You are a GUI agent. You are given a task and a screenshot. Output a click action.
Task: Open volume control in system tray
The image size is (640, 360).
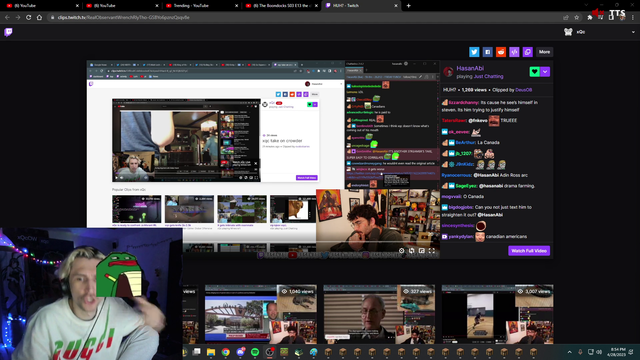(x=599, y=352)
